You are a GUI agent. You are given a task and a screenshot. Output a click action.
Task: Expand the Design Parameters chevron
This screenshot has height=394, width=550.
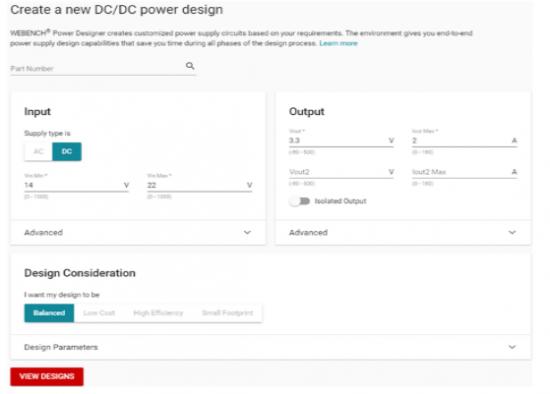(512, 347)
